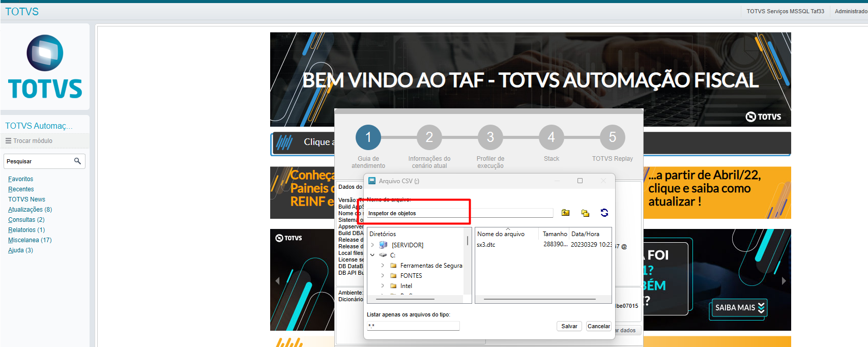This screenshot has height=347, width=868.
Task: Click TOTVS Automaç... module title
Action: pyautogui.click(x=39, y=126)
